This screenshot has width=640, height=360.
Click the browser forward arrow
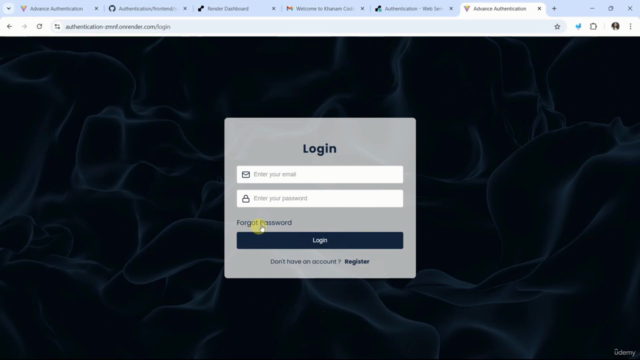[x=24, y=27]
